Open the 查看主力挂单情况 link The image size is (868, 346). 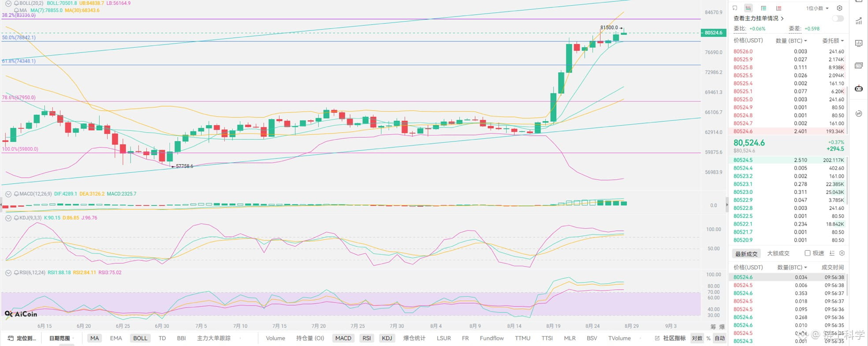point(758,19)
